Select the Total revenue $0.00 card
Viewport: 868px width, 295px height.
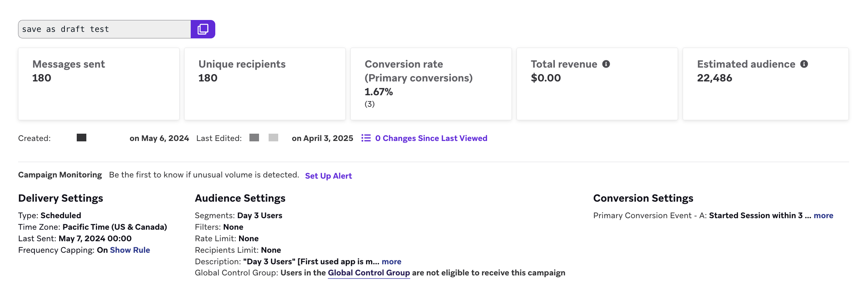click(597, 84)
